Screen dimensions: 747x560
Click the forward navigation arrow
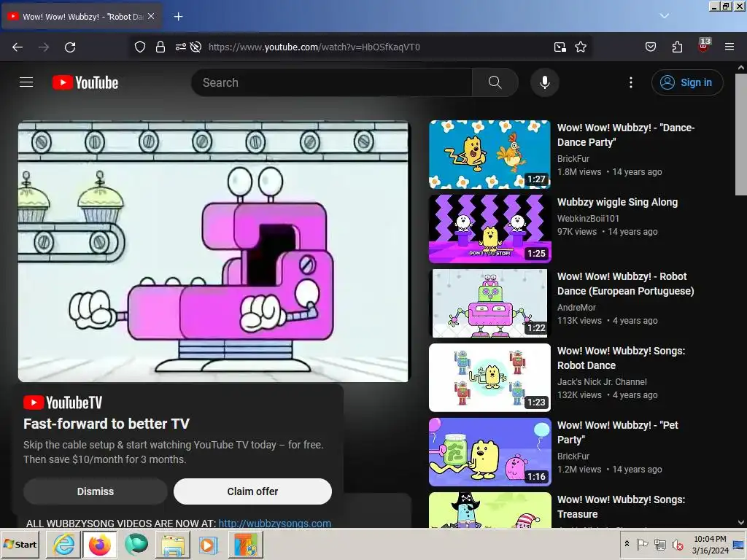[44, 47]
